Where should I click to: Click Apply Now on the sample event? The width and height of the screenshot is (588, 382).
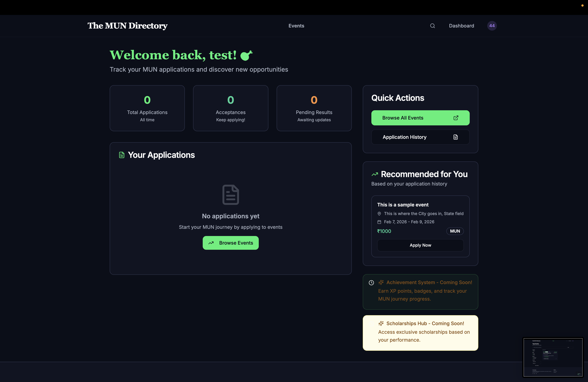point(420,245)
